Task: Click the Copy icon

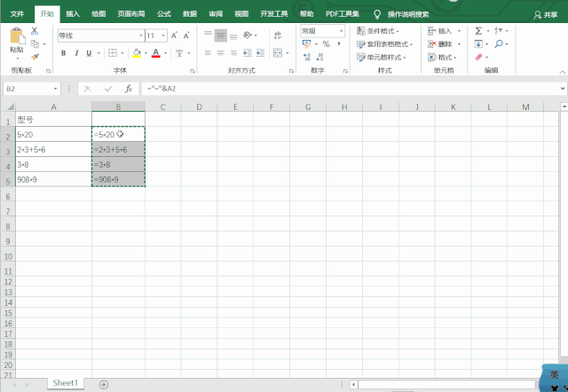Action: (x=35, y=43)
